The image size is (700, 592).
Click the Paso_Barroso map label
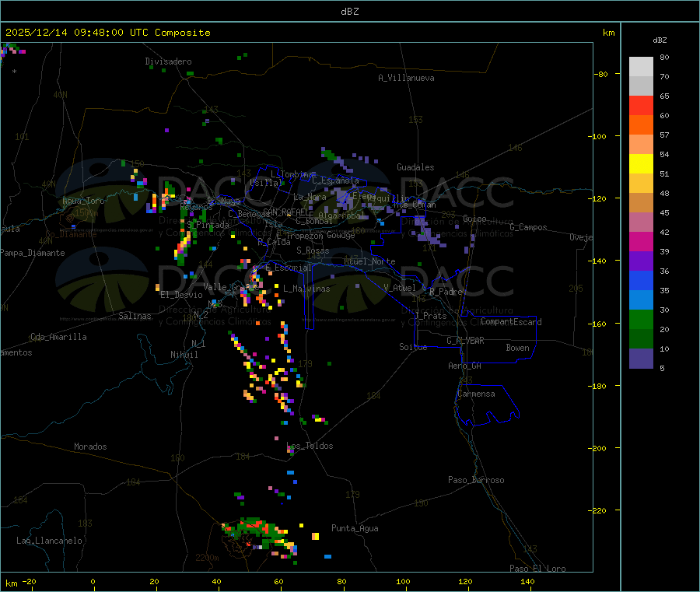476,480
